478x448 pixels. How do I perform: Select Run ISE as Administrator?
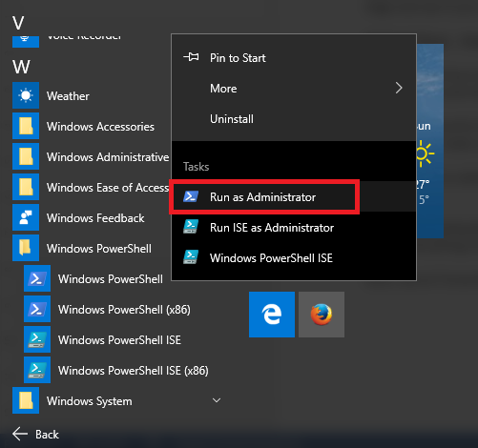coord(294,228)
